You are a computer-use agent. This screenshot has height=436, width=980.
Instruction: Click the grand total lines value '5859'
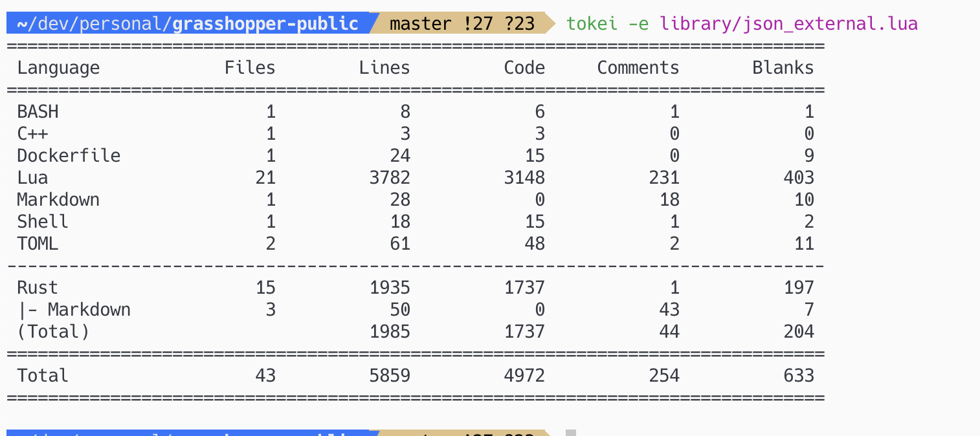pyautogui.click(x=390, y=376)
